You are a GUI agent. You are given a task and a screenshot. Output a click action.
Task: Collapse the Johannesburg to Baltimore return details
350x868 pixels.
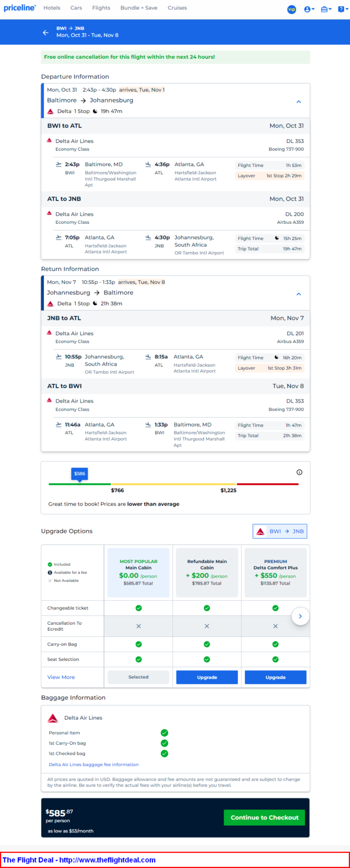(299, 294)
